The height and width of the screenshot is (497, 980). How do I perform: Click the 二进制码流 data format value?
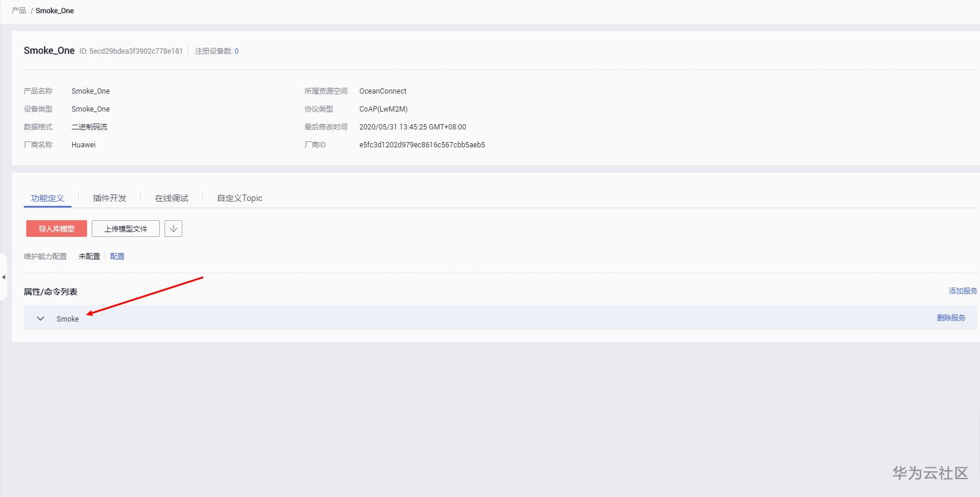[89, 127]
